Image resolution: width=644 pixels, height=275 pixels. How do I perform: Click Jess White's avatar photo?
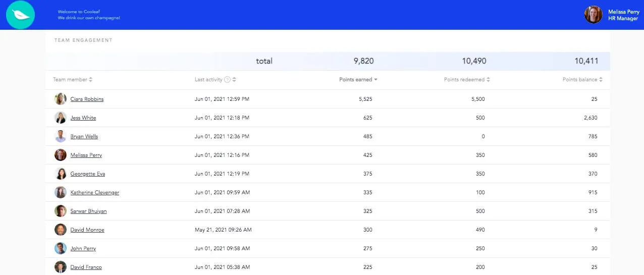pos(61,118)
